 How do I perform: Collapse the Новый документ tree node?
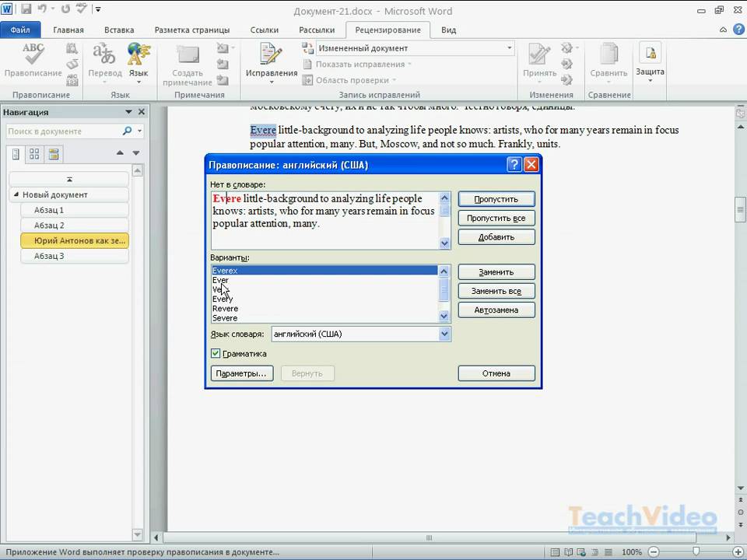coord(16,194)
